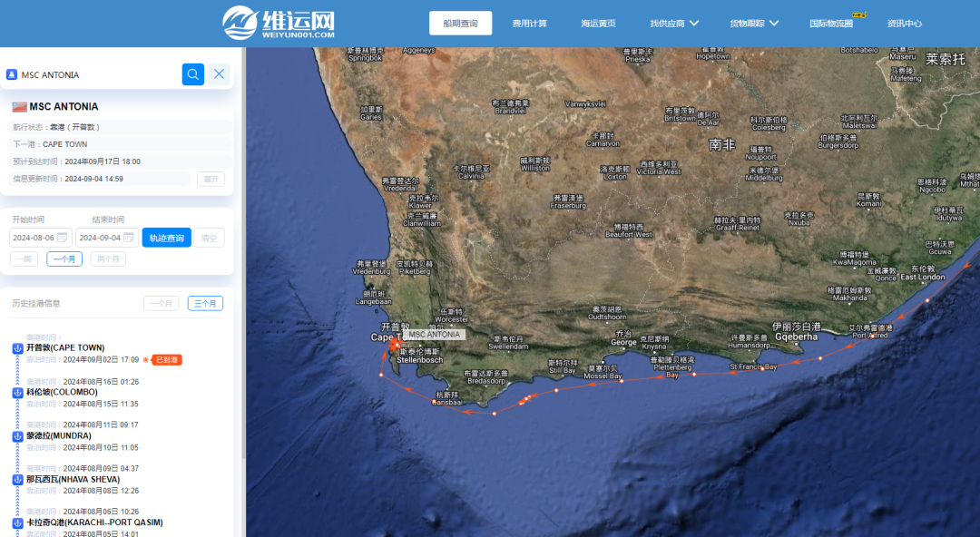980x537 pixels.
Task: Click the Cape Town anchor icon
Action: pos(17,348)
